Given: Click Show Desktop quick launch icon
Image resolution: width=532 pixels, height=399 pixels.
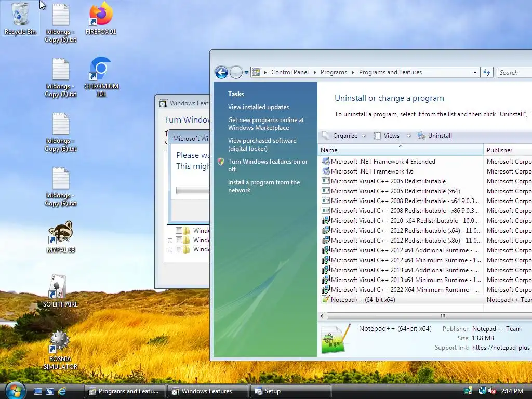Looking at the screenshot, I should 37,391.
